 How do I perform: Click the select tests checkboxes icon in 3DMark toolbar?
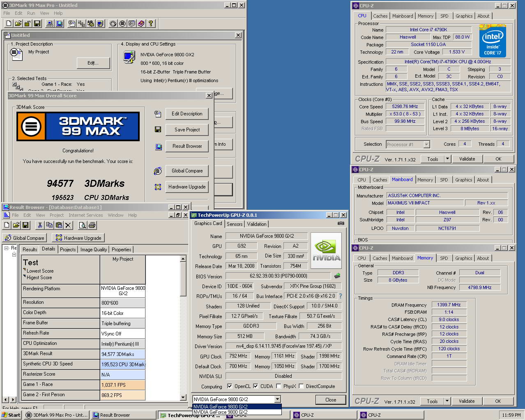81,23
